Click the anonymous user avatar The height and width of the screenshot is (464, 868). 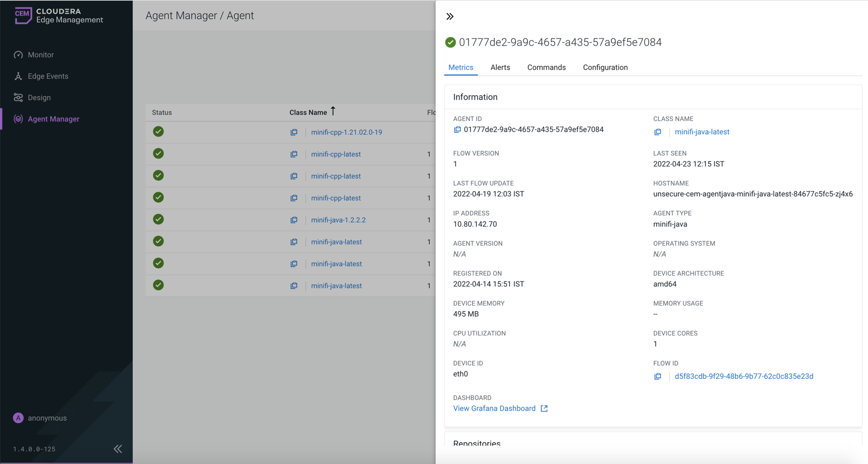coord(18,418)
